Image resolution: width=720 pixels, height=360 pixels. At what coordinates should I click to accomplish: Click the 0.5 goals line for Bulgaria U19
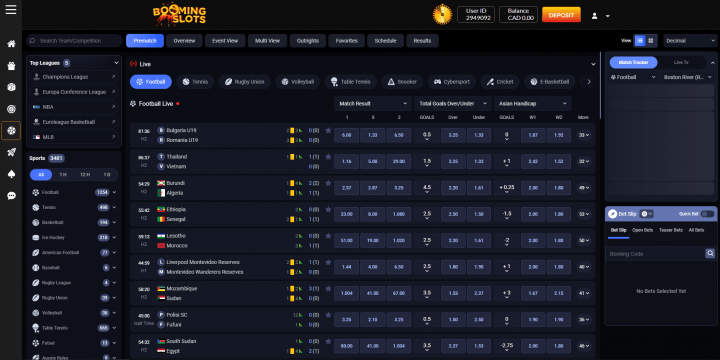[427, 135]
